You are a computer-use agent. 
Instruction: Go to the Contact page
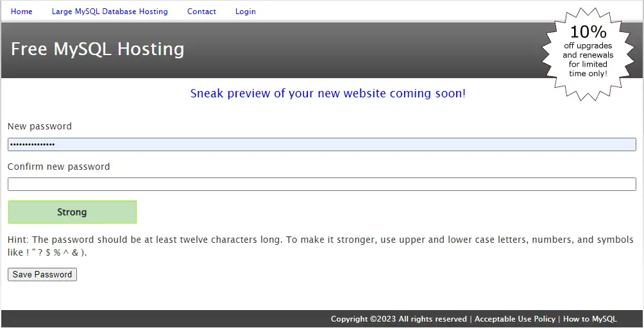[x=201, y=12]
